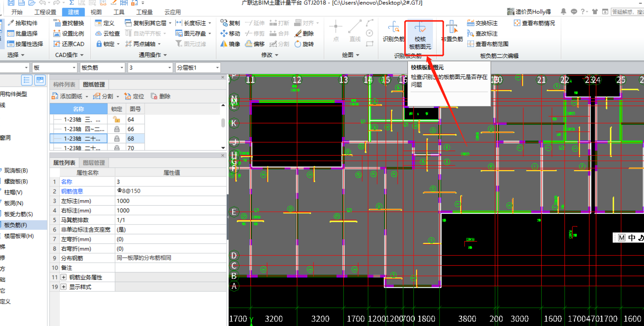Select the 旋转 rotate tool
Screen dimensions: 644x326
(304, 44)
